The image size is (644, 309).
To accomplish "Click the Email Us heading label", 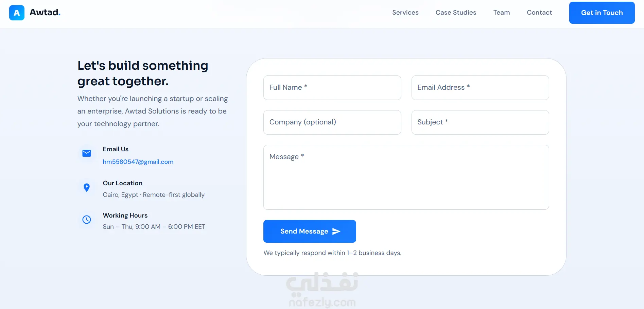I will tap(116, 149).
